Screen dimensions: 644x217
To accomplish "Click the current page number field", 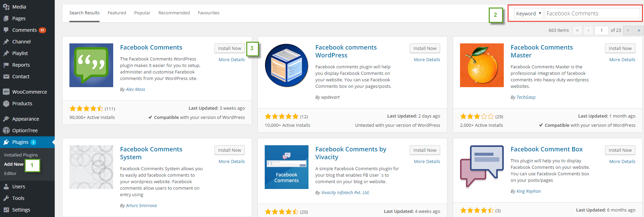I will click(x=601, y=30).
